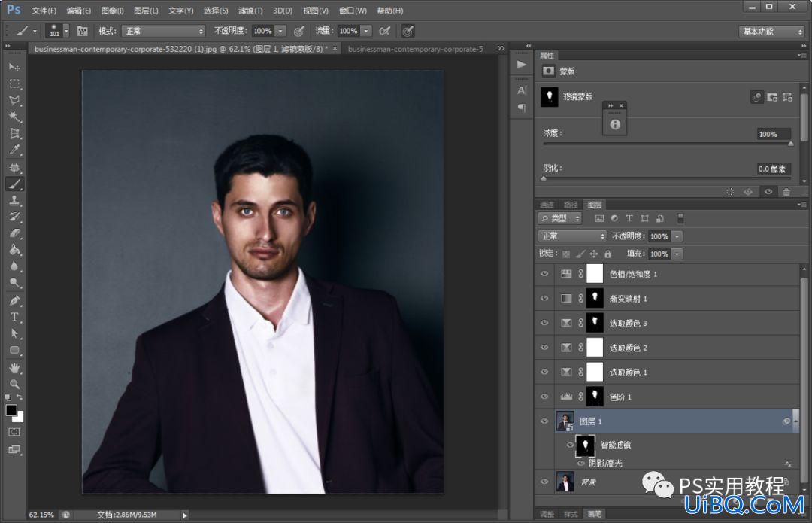The height and width of the screenshot is (523, 812).
Task: Switch to second businessman document tab
Action: [x=415, y=49]
